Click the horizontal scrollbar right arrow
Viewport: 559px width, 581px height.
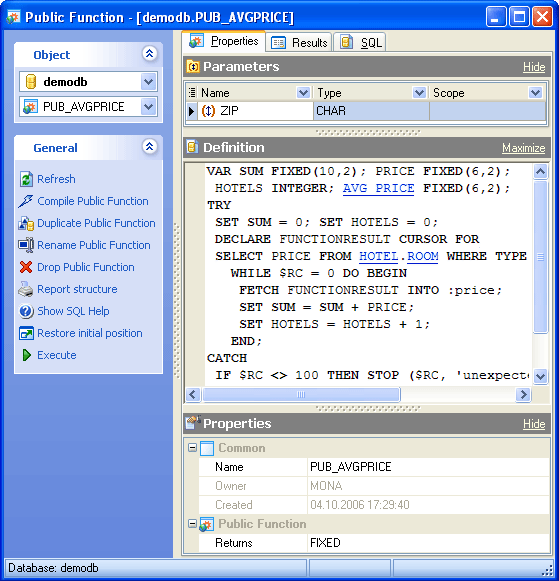click(x=523, y=394)
